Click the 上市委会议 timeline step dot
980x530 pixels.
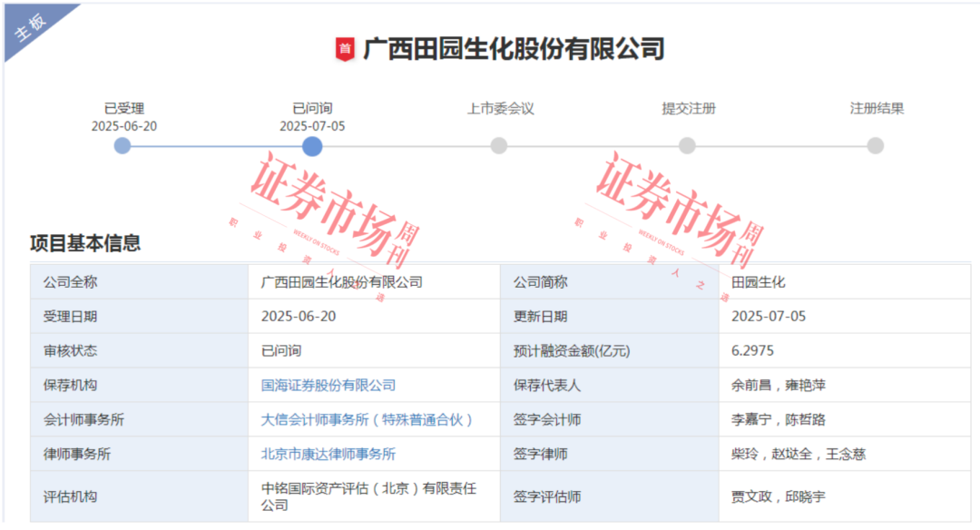(x=499, y=145)
